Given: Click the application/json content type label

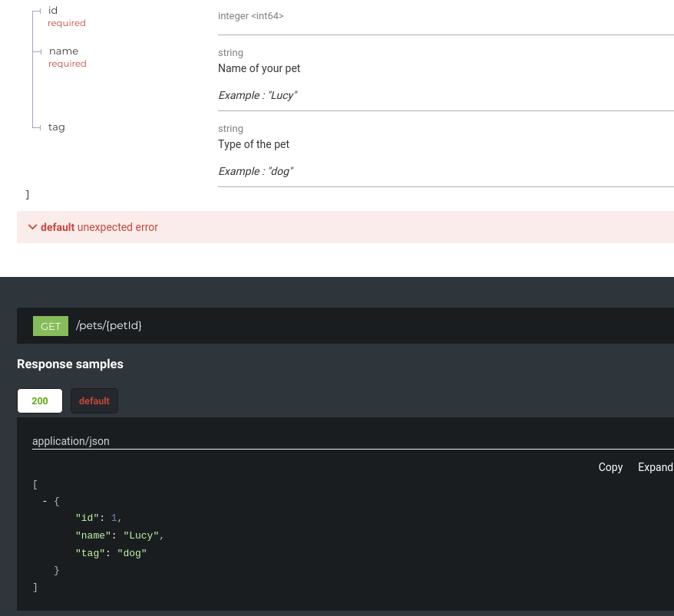Looking at the screenshot, I should [x=71, y=441].
